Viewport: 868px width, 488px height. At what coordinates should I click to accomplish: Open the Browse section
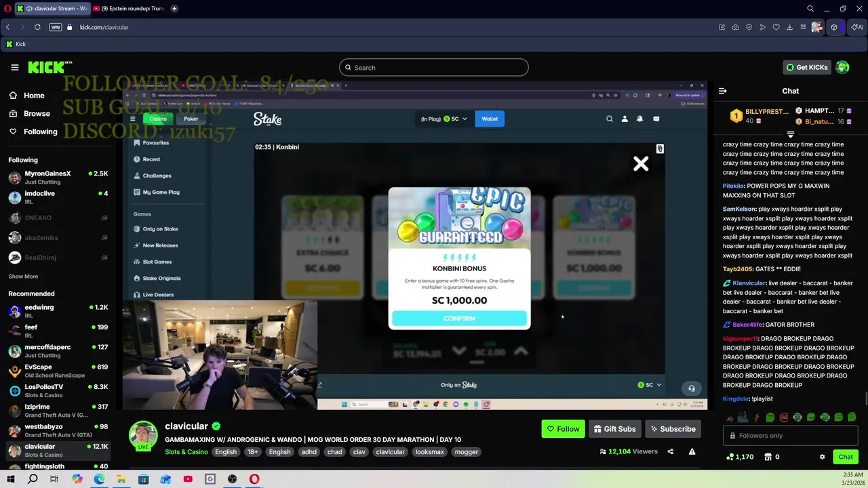click(37, 113)
